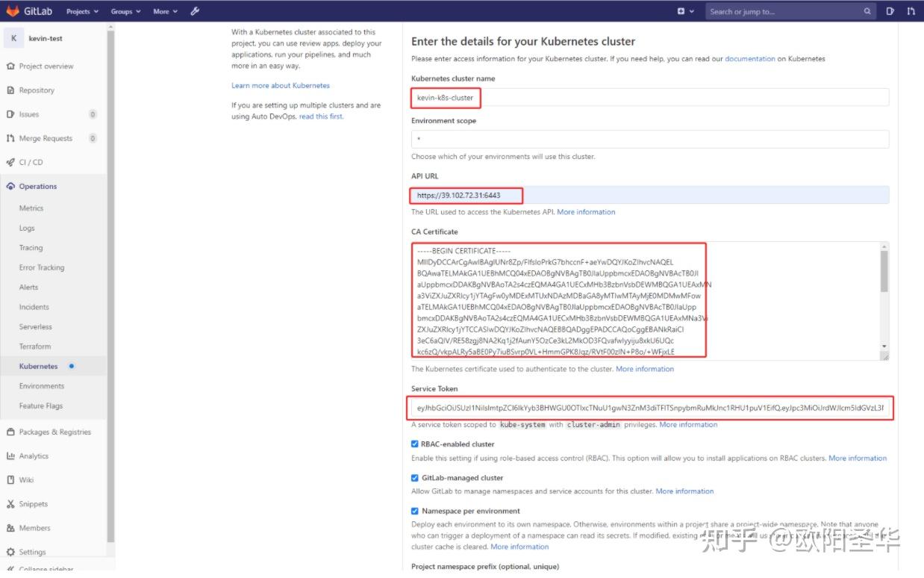924x578 pixels.
Task: Open the More dropdown in the top bar
Action: (164, 11)
